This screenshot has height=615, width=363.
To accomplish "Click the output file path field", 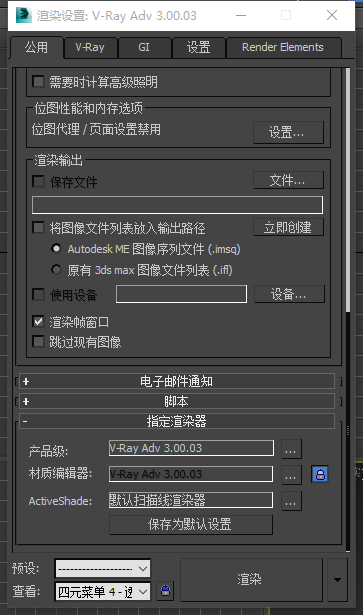I will click(x=177, y=205).
